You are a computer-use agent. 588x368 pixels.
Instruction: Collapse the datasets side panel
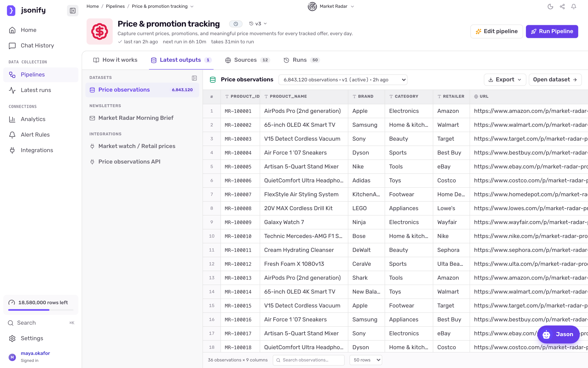pyautogui.click(x=194, y=78)
